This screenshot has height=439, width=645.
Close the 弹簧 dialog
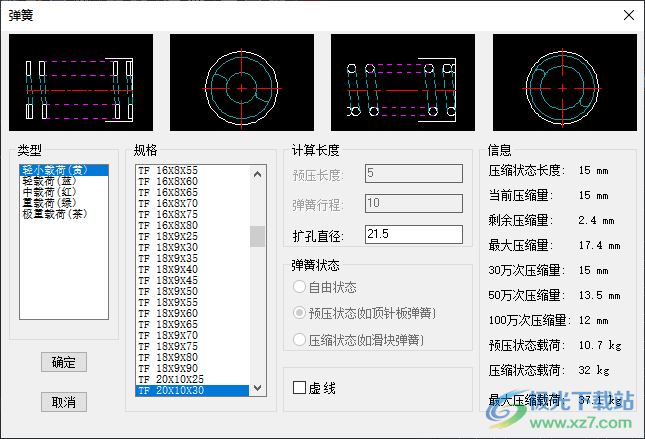click(x=629, y=15)
